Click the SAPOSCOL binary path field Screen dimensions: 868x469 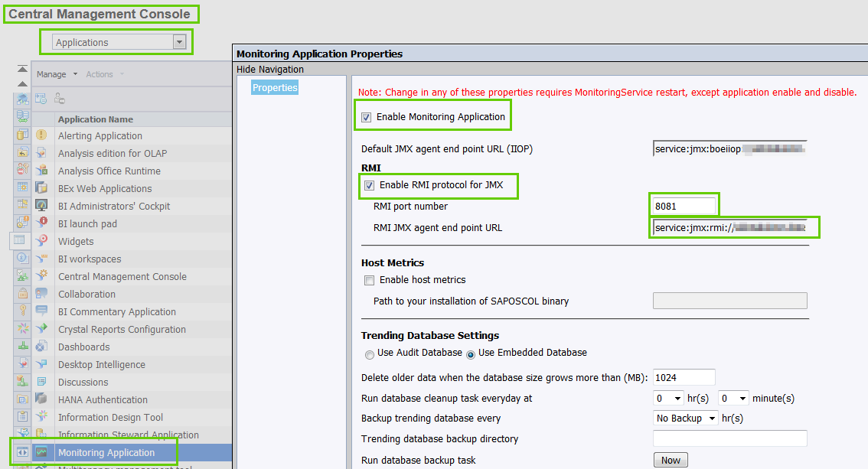pos(729,301)
